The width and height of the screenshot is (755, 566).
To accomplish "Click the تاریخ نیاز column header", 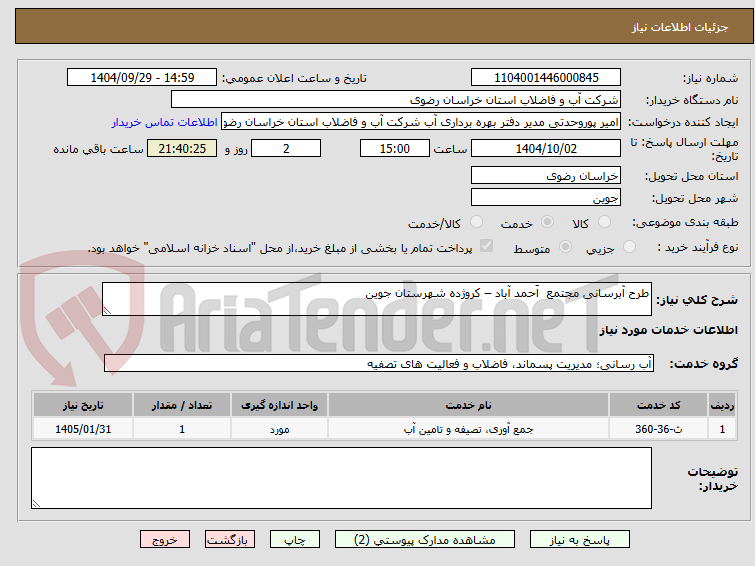I will 83,405.
